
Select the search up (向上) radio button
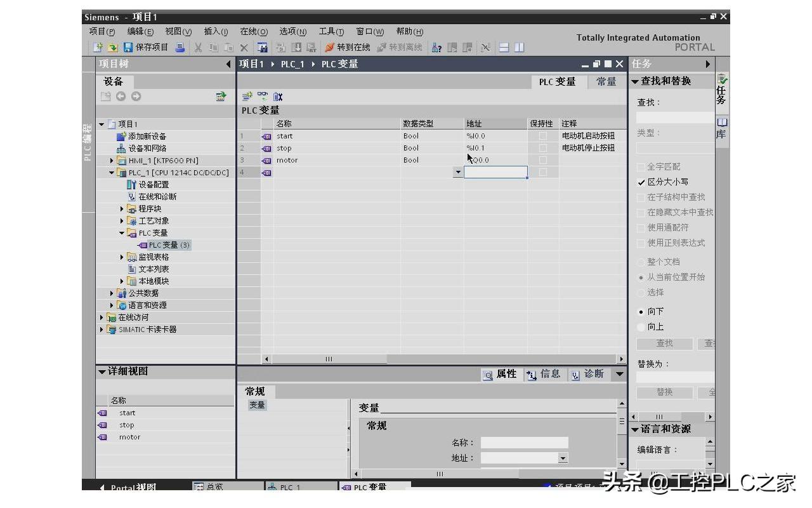point(641,327)
